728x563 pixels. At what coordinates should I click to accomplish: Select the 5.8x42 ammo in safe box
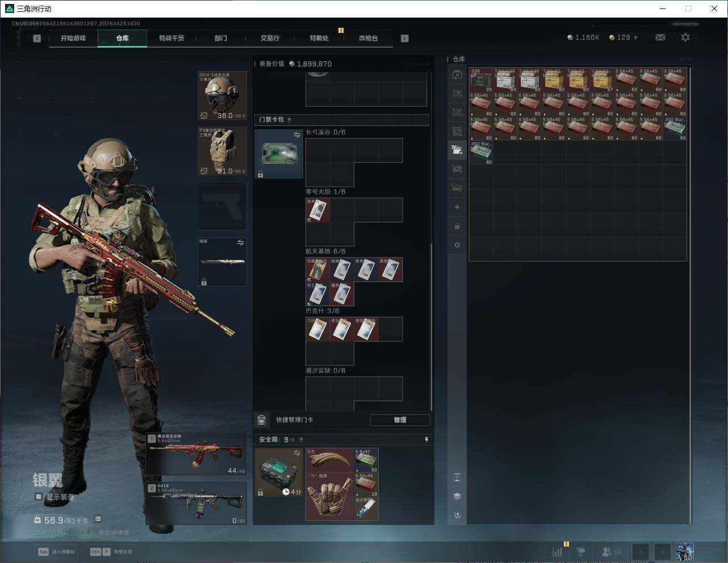tap(366, 460)
